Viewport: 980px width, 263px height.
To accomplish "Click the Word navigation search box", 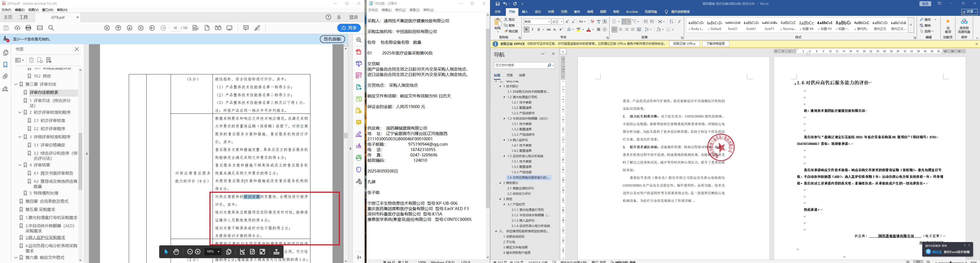I will tap(524, 65).
